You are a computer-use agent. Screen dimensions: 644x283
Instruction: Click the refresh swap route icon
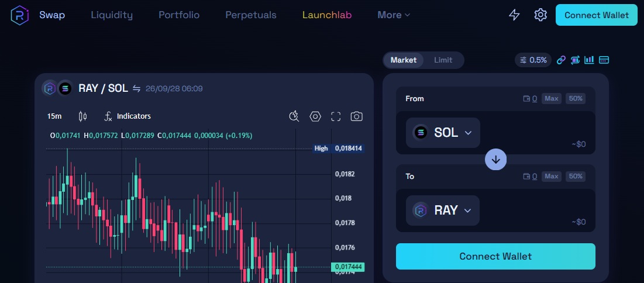tap(575, 60)
